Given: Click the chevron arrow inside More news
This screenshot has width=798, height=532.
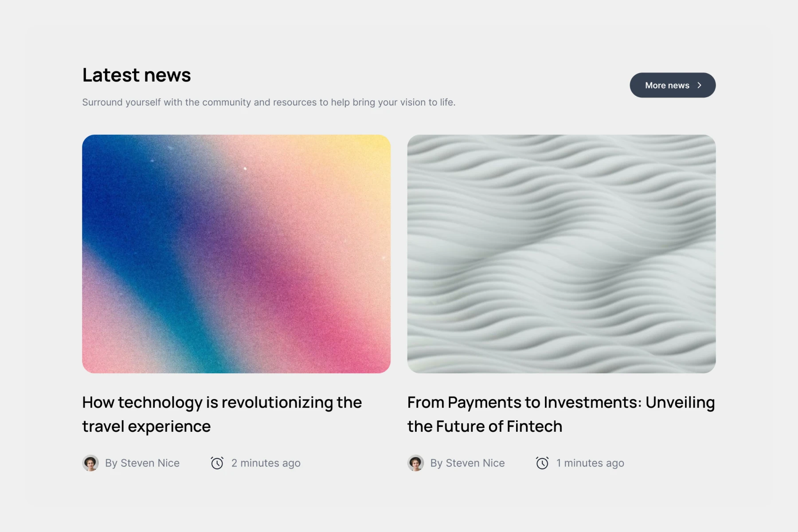Looking at the screenshot, I should 699,85.
